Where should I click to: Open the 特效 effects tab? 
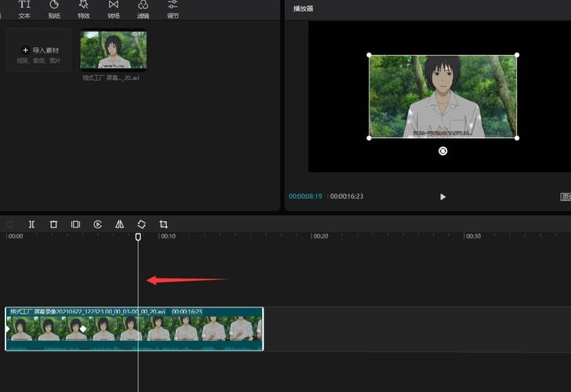pyautogui.click(x=84, y=9)
